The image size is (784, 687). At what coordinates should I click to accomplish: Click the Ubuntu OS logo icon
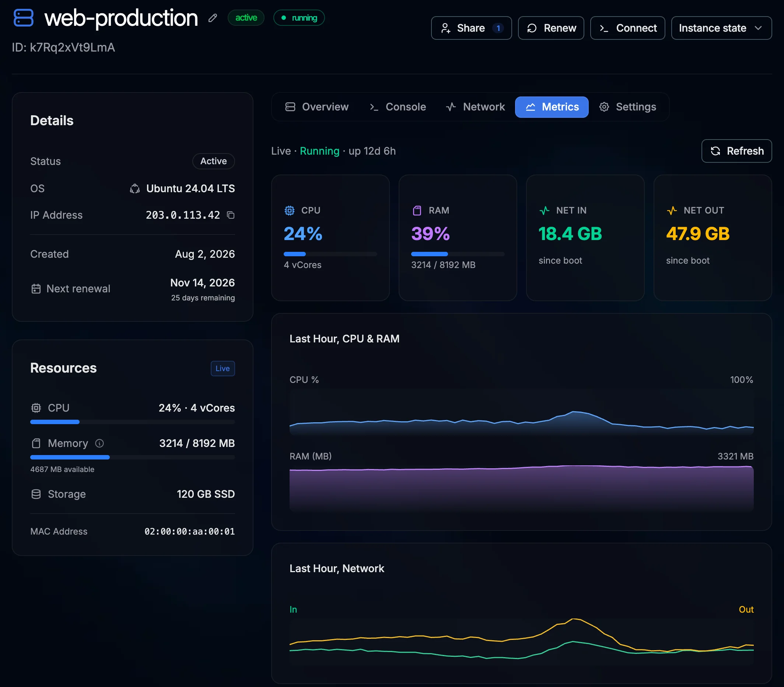coord(134,189)
